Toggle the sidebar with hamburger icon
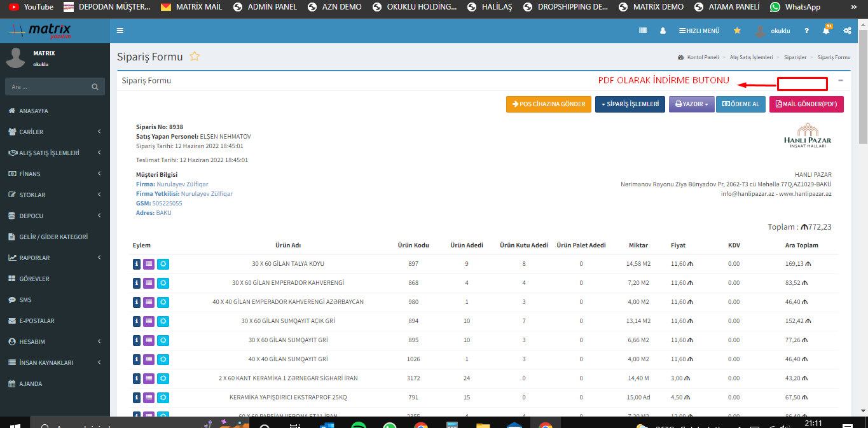868x428 pixels. 120,31
